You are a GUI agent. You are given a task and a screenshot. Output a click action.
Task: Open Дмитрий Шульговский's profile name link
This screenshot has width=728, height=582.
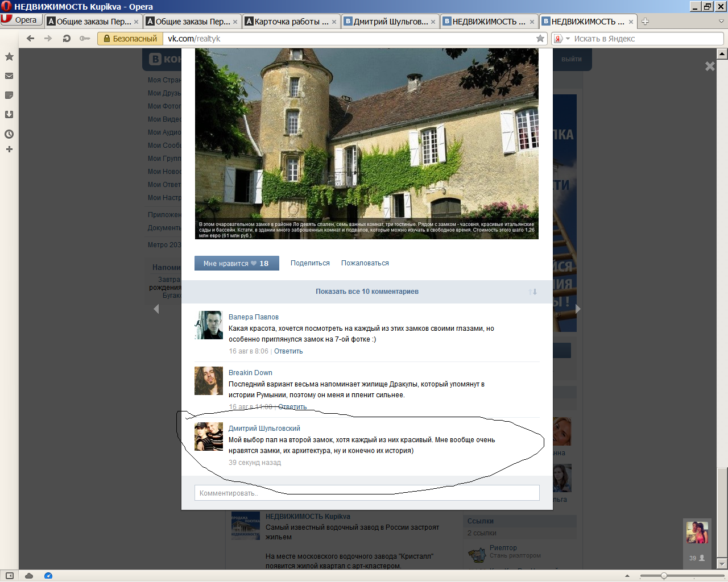[x=264, y=429]
